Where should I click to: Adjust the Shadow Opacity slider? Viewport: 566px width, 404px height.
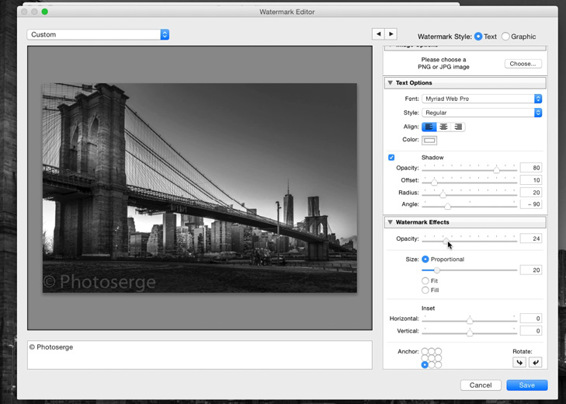point(496,169)
